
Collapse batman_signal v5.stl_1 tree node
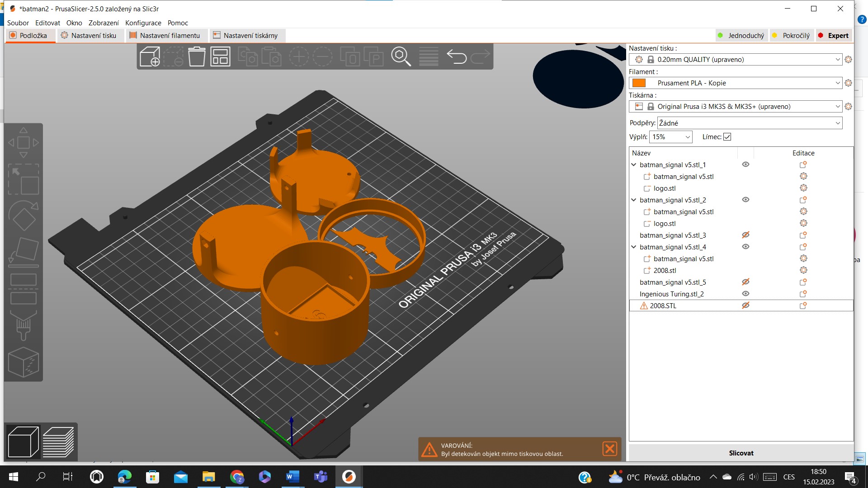point(634,165)
